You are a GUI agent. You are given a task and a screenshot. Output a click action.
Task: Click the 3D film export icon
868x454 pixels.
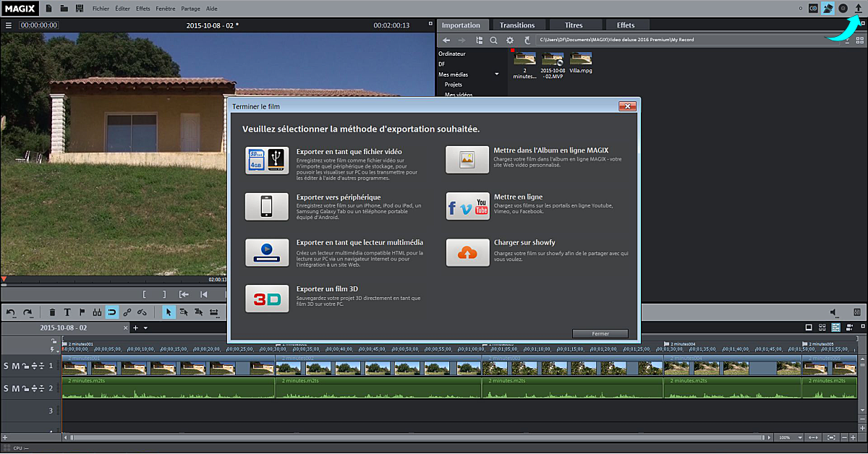(267, 298)
